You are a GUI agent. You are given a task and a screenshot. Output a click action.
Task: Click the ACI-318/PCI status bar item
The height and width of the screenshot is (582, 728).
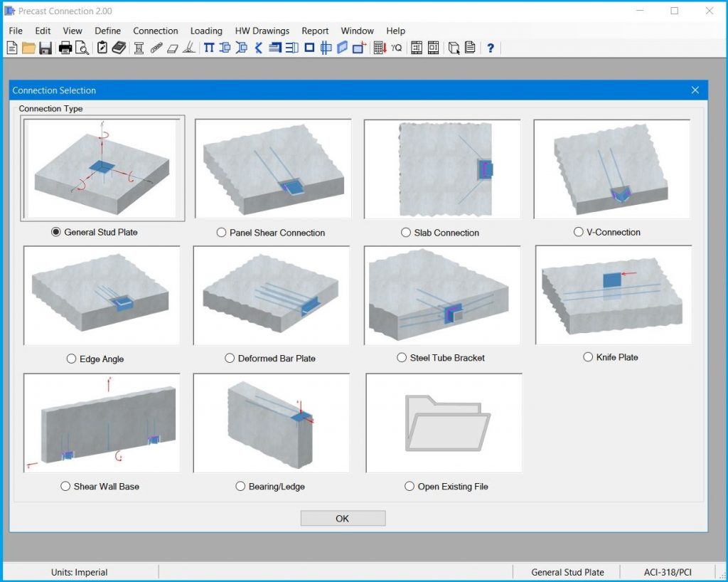click(x=669, y=571)
